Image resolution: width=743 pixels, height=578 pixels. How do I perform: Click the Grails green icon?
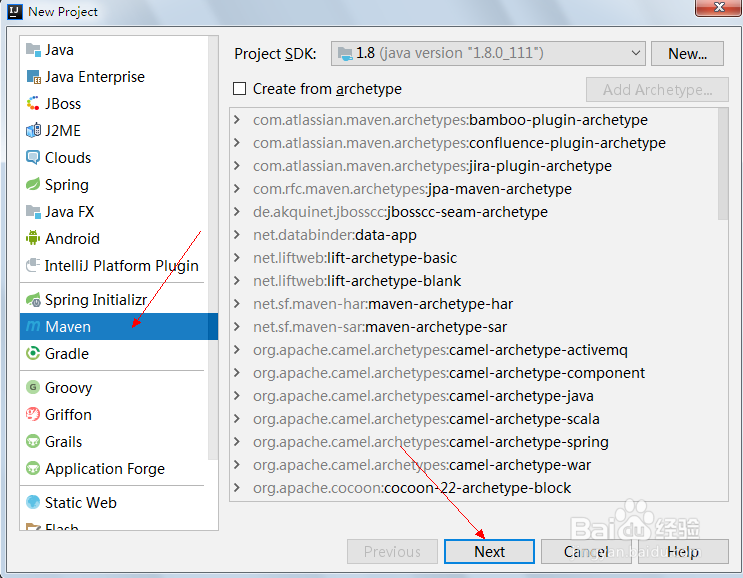click(x=33, y=442)
